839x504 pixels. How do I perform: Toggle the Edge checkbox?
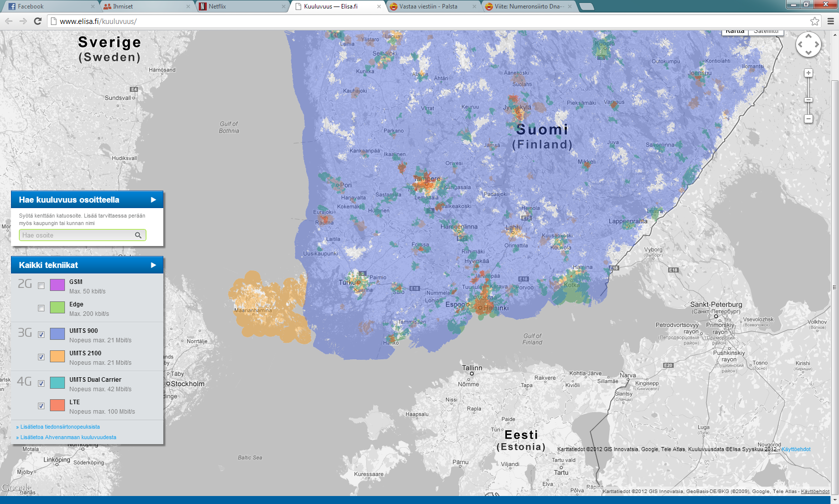point(41,308)
